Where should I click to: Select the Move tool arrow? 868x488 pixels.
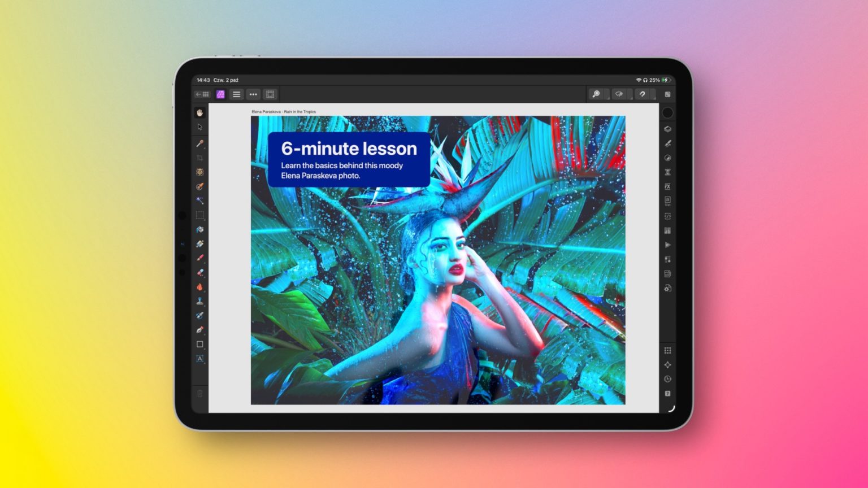point(199,128)
